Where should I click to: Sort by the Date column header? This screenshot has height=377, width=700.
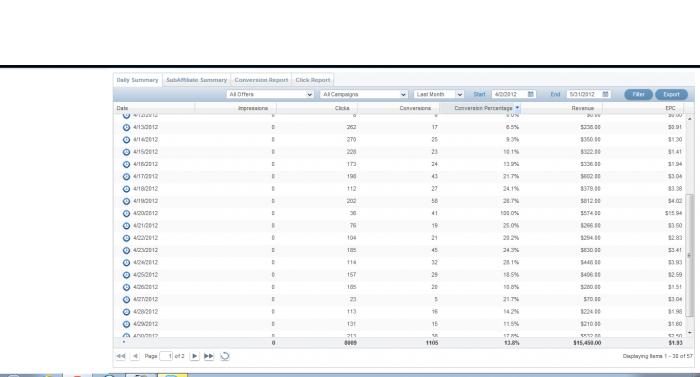click(154, 108)
